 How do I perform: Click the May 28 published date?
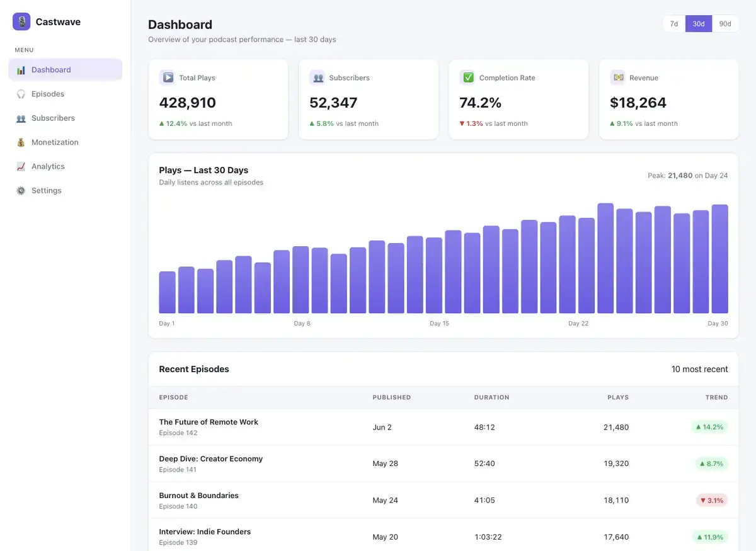pos(386,463)
